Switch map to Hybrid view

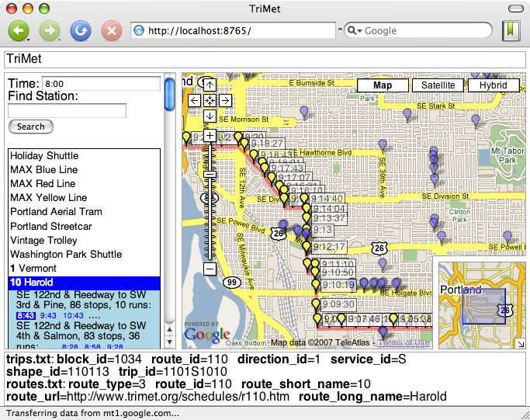pyautogui.click(x=493, y=85)
